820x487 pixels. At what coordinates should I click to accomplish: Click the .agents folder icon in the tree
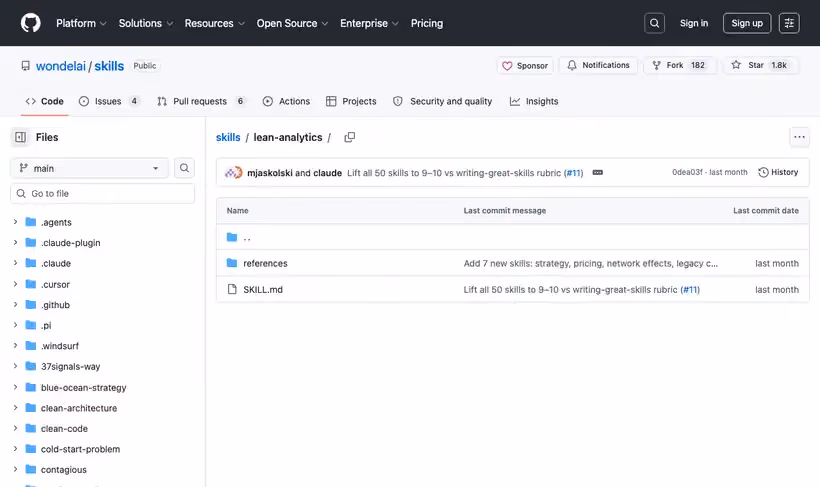pos(31,222)
